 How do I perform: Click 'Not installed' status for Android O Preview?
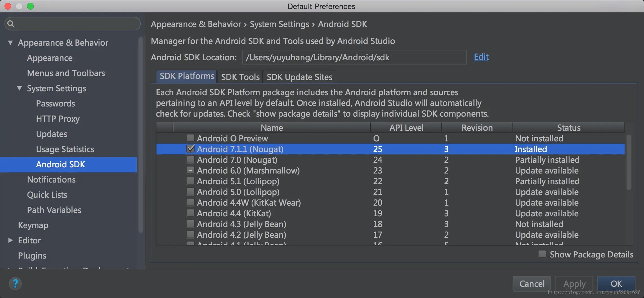[x=539, y=138]
